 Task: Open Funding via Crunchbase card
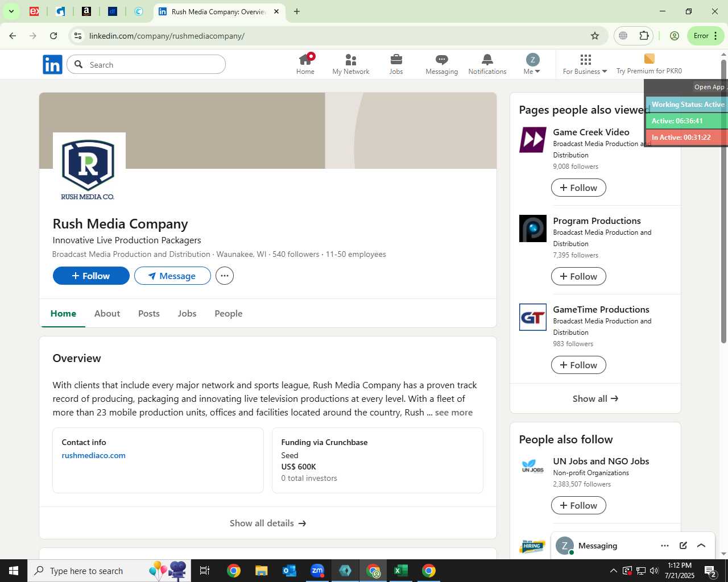[x=378, y=460]
